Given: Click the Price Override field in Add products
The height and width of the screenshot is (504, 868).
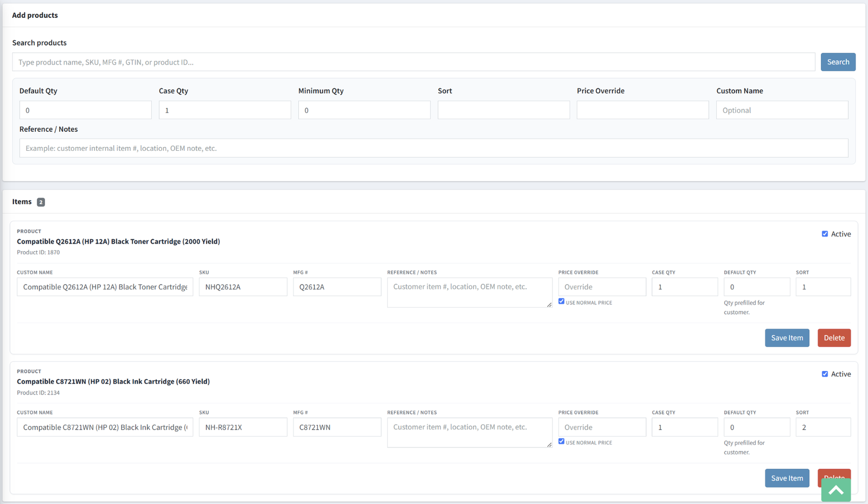Looking at the screenshot, I should (643, 110).
